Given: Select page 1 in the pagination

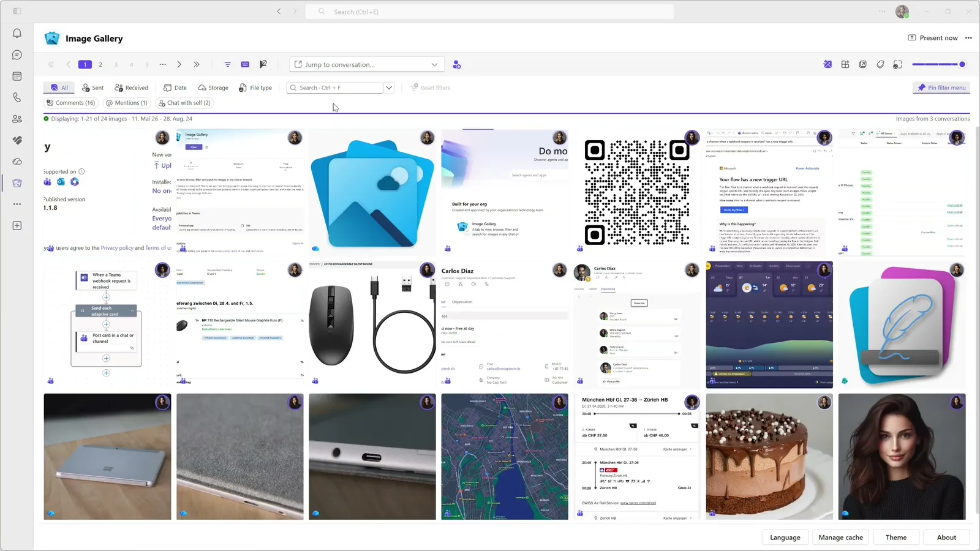Looking at the screenshot, I should 85,64.
